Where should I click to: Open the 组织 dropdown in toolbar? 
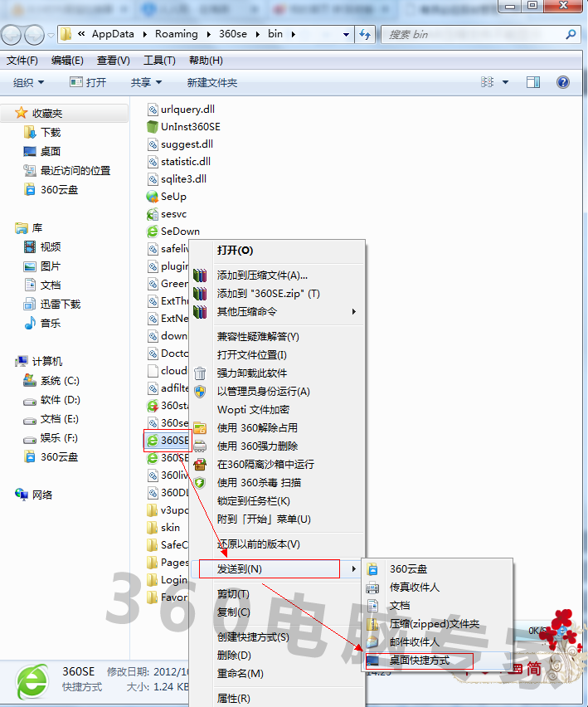[29, 82]
